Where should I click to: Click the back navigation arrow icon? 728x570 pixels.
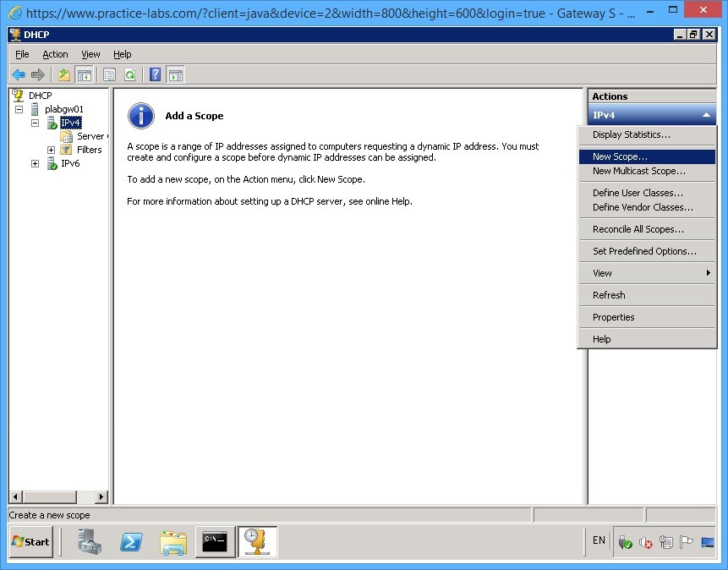point(19,74)
